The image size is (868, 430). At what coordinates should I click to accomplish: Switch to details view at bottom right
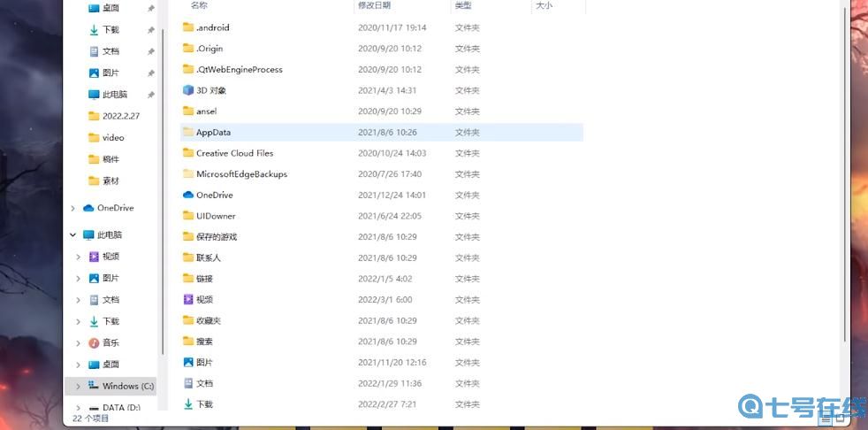[x=823, y=418]
